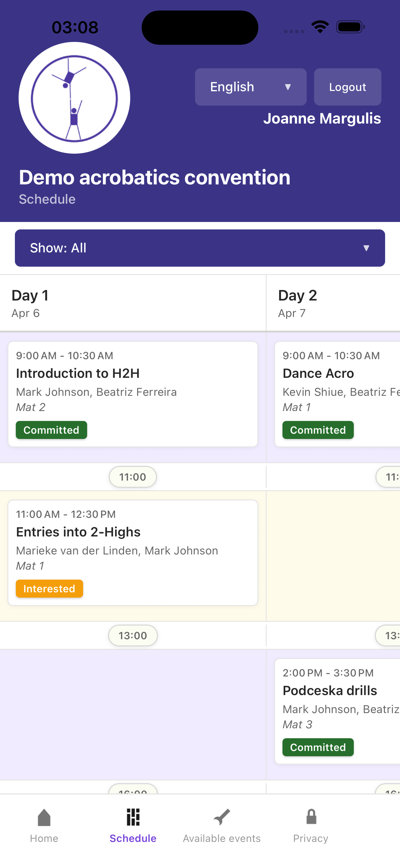Go to Available events tab label
The height and width of the screenshot is (868, 400).
[x=222, y=838]
